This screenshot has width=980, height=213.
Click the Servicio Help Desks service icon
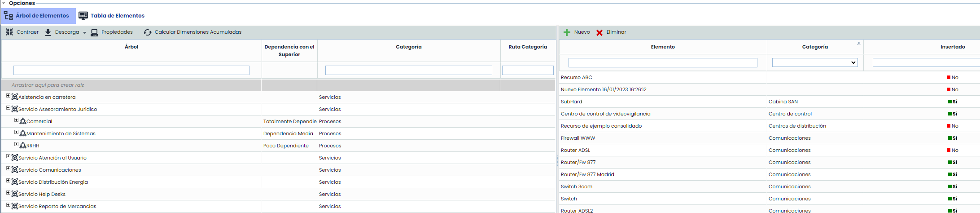[x=15, y=194]
